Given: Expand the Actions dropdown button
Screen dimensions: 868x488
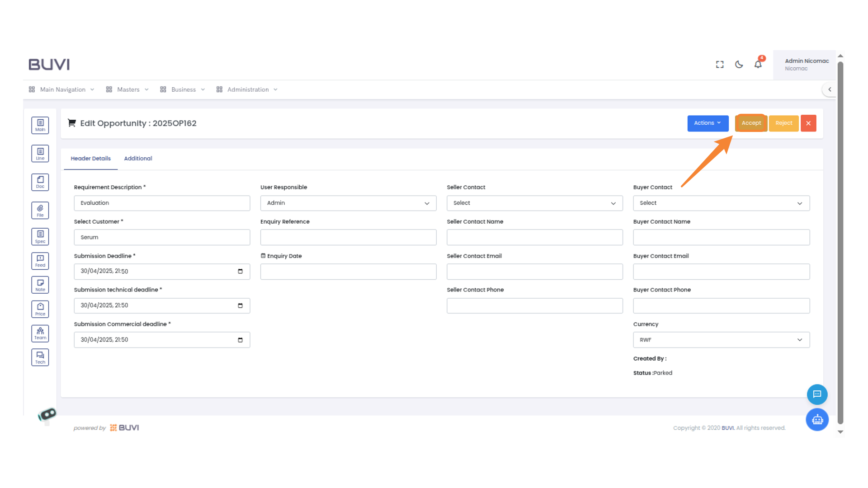Looking at the screenshot, I should (x=708, y=123).
